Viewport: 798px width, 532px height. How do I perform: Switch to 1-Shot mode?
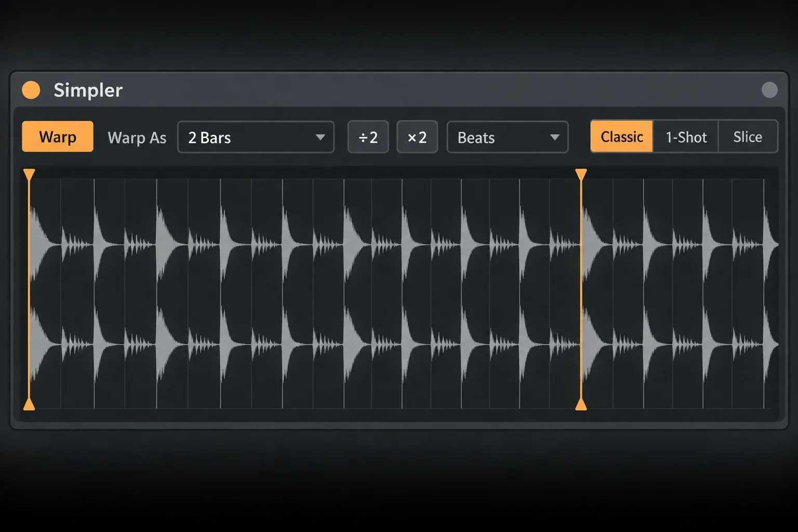(686, 137)
